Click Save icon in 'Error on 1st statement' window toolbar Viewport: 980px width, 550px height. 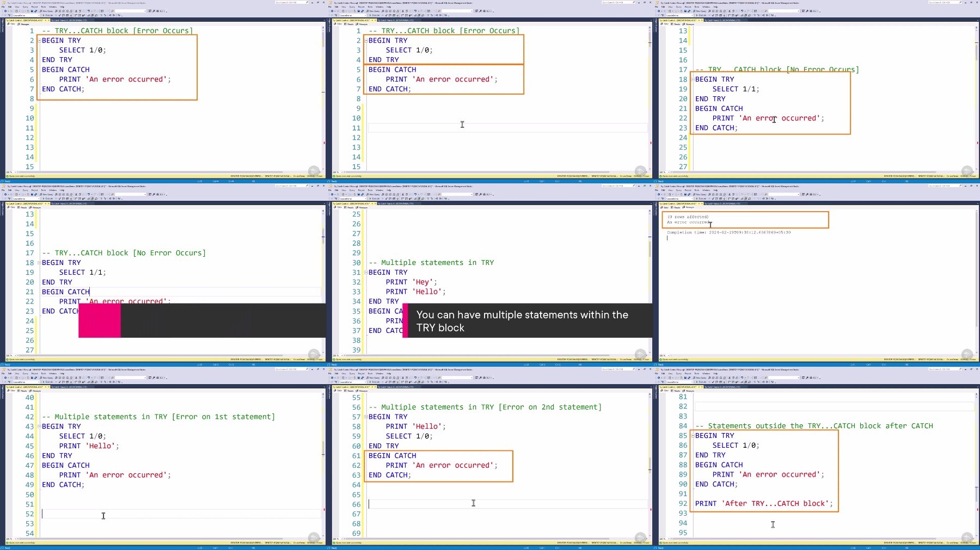(x=32, y=378)
